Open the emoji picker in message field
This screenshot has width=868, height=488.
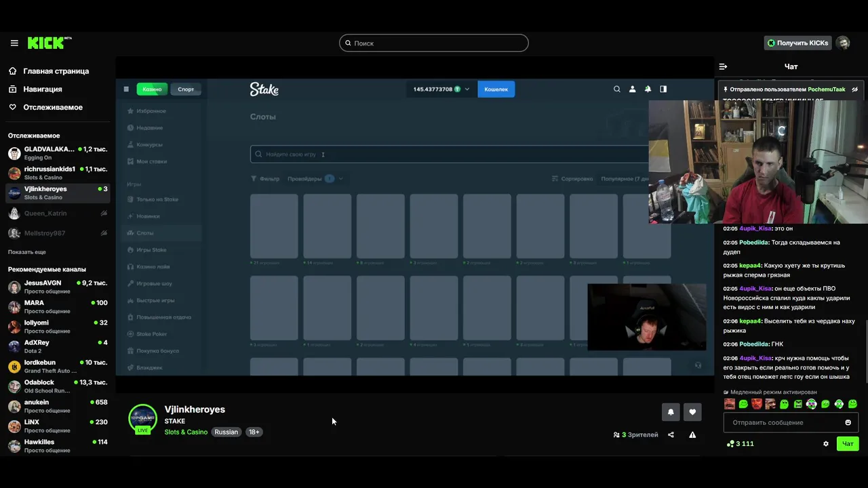pyautogui.click(x=848, y=422)
